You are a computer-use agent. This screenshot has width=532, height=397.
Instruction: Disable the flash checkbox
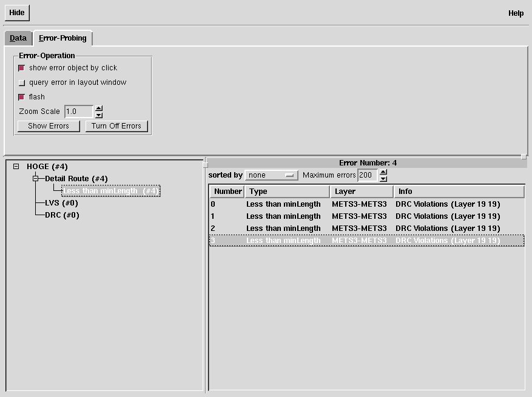(22, 97)
